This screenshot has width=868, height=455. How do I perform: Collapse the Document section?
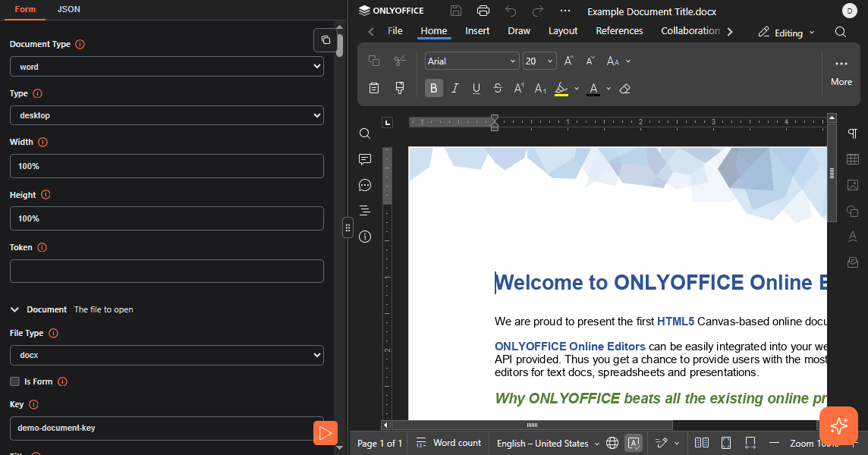pos(14,309)
